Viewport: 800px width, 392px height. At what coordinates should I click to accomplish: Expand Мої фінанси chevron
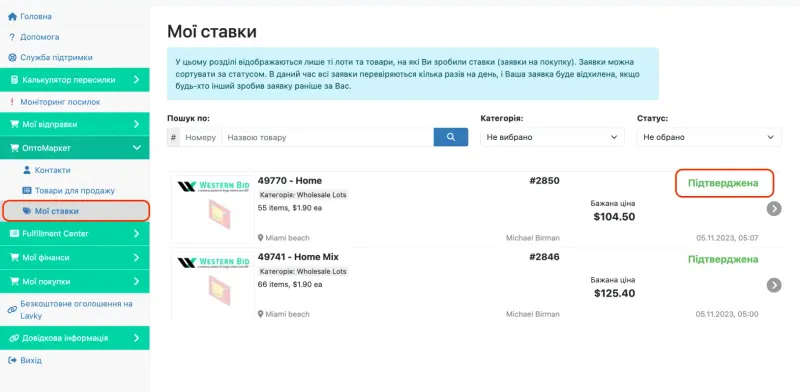[x=136, y=257]
